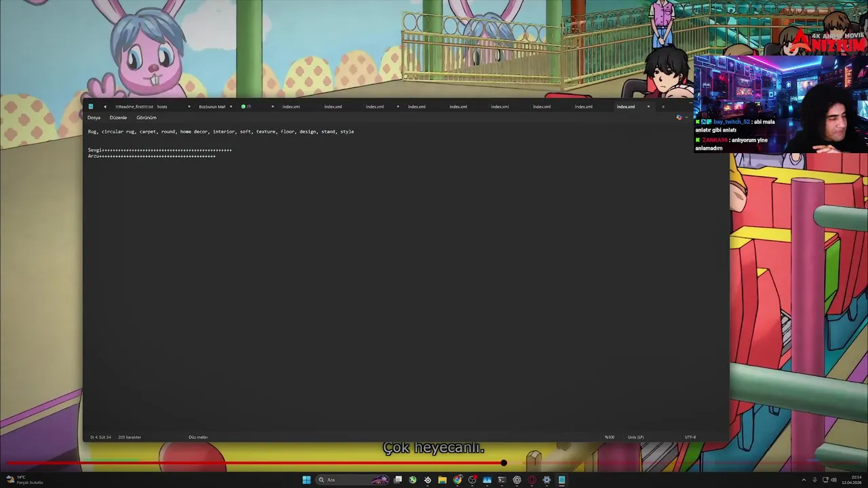Click the 'Arzu++++' line in the editor
Viewport: 868px width, 488px height.
coord(152,157)
